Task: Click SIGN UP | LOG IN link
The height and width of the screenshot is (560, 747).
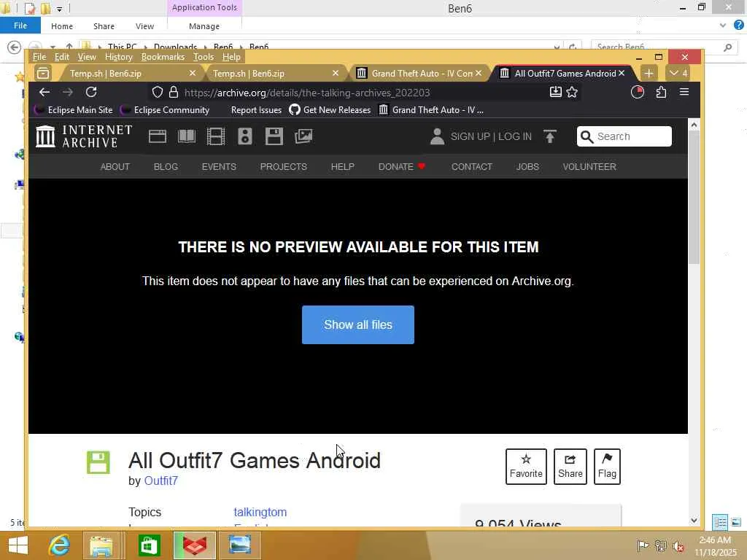Action: [x=491, y=136]
